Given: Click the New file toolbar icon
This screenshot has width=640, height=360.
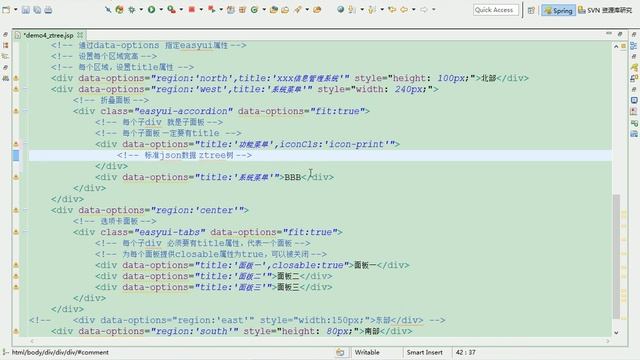Looking at the screenshot, I should [x=6, y=9].
